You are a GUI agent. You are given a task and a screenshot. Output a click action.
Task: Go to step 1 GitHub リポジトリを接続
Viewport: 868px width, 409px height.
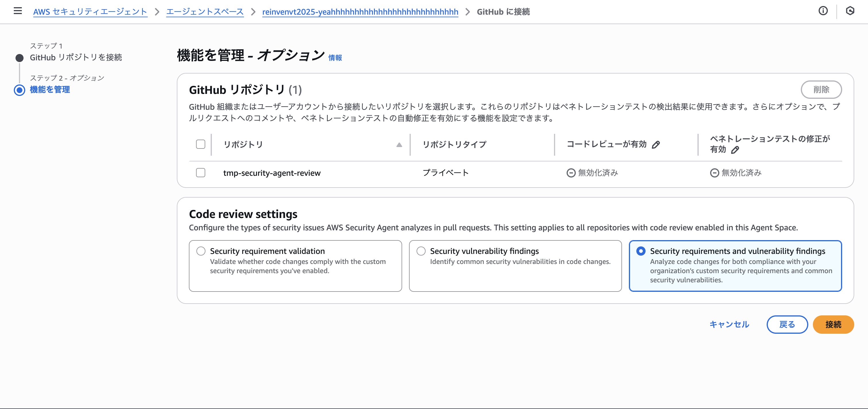(75, 57)
